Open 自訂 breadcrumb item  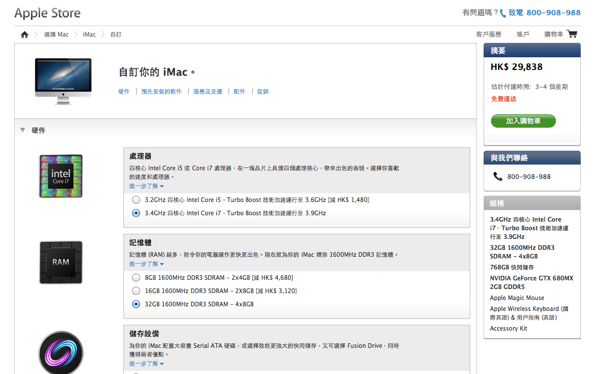pos(116,34)
